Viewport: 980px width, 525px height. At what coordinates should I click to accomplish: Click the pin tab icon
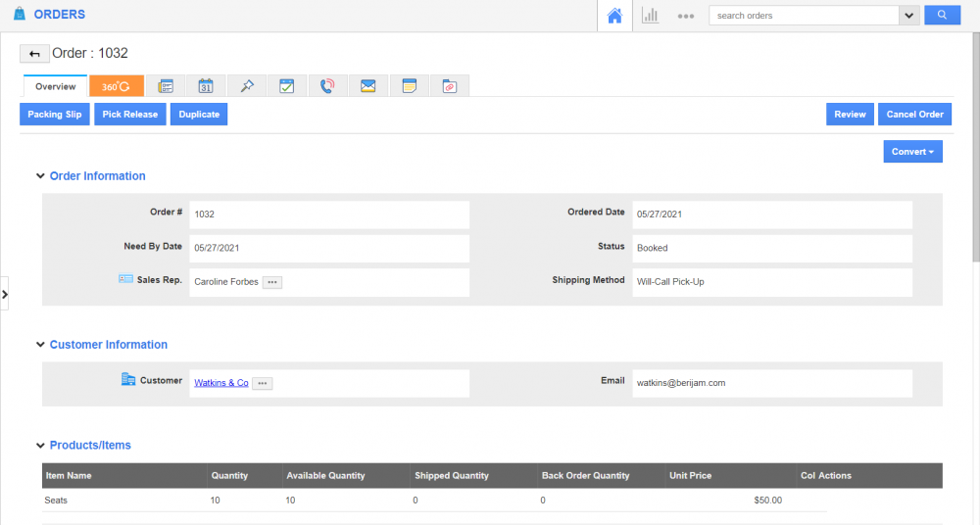[247, 86]
